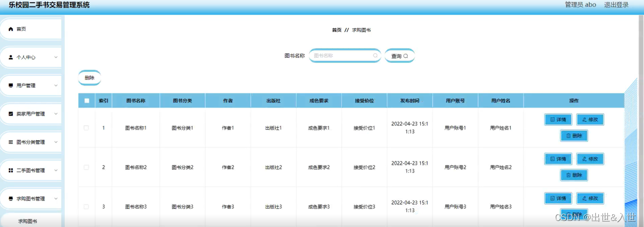Open the 首页 home icon in sidebar
644x227 pixels.
coord(11,29)
